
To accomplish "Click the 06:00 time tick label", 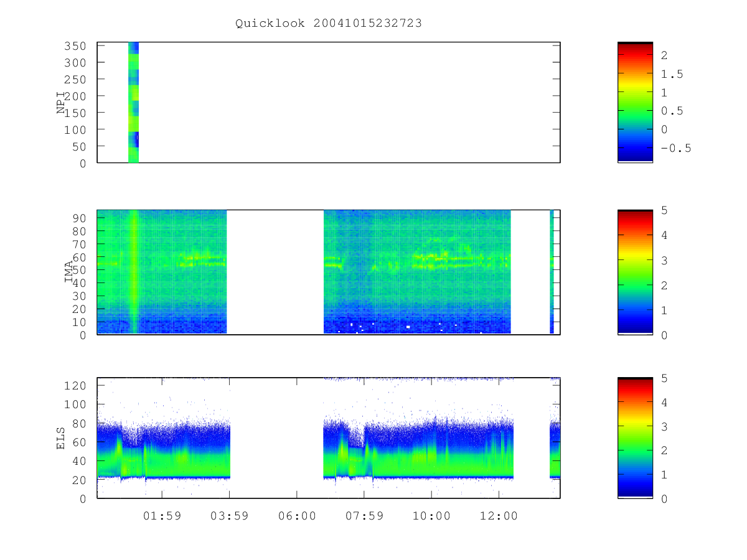I will point(297,516).
